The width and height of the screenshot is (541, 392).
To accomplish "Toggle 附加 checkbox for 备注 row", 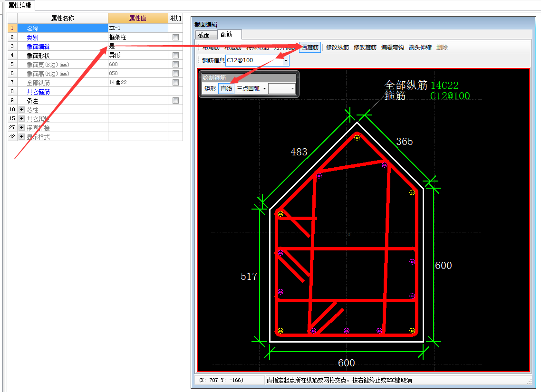I will pyautogui.click(x=175, y=101).
